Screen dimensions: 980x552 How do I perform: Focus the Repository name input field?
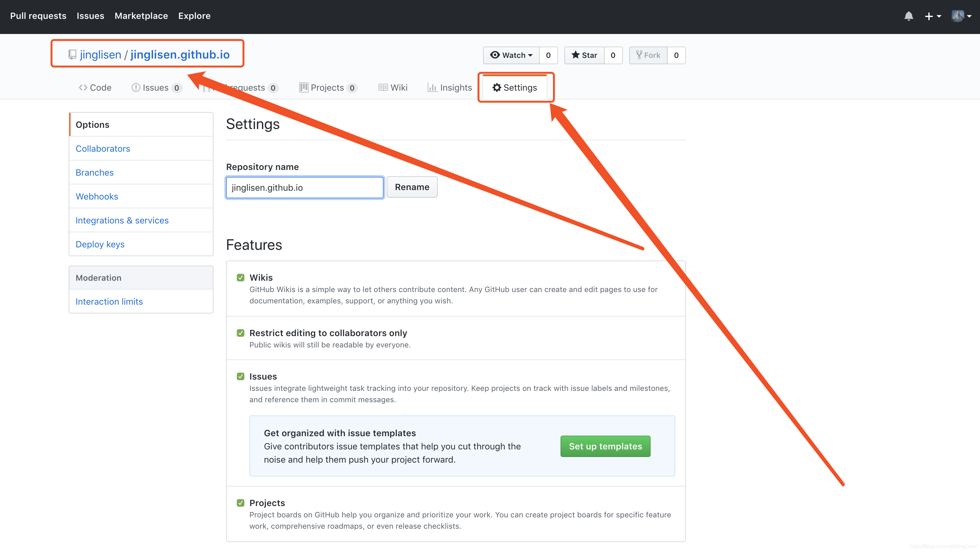pos(305,188)
